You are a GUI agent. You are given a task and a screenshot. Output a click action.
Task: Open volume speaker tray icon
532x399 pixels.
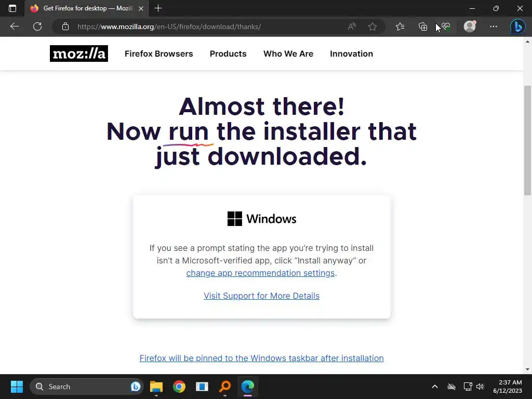coord(480,387)
